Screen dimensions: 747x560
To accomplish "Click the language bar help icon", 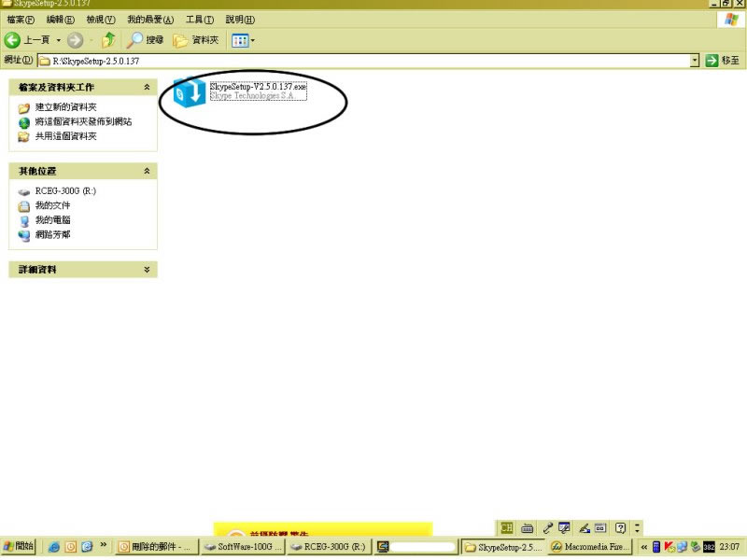I will pyautogui.click(x=620, y=527).
